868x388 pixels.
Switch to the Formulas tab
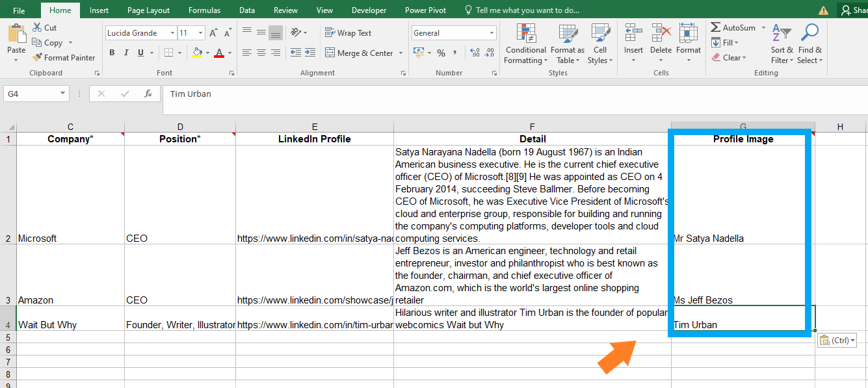(204, 10)
